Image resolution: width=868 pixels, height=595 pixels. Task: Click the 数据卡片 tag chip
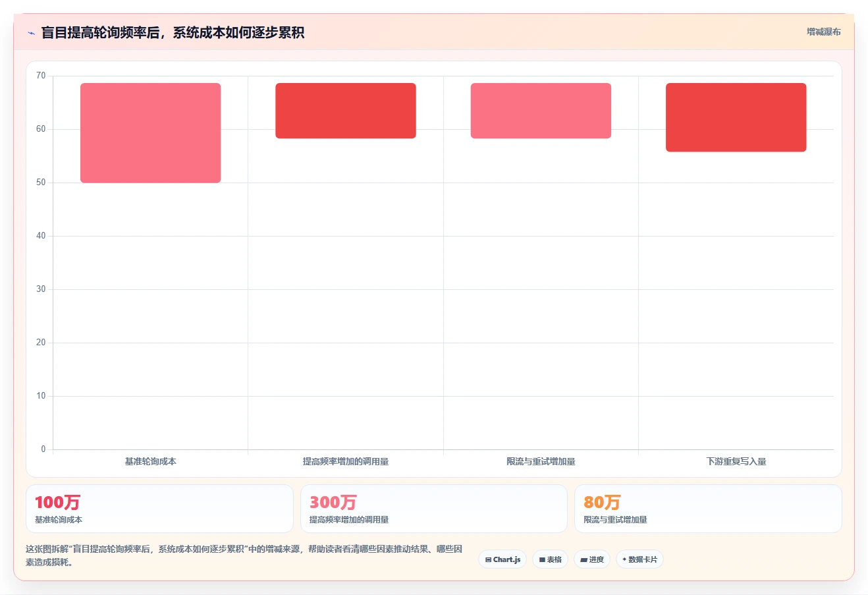coord(639,559)
